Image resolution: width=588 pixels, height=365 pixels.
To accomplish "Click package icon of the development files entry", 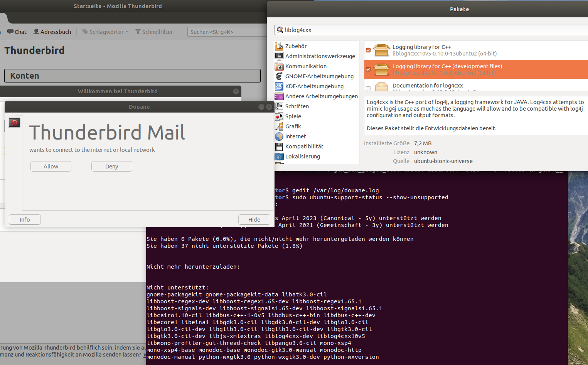I will tap(381, 69).
